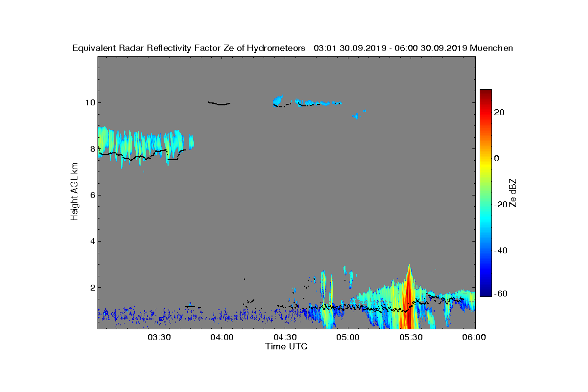Image resolution: width=588 pixels, height=392 pixels.
Task: Click the height axis label '2'
Action: tap(92, 287)
